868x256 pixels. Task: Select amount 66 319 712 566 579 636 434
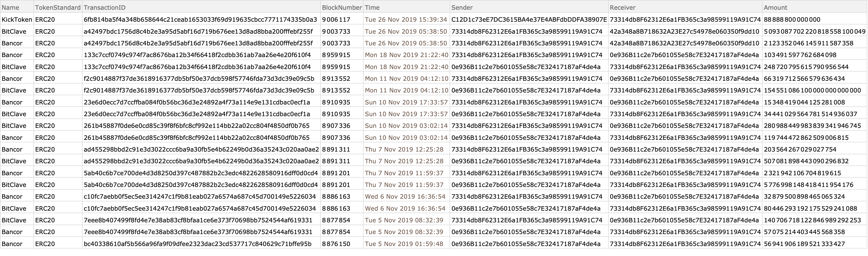pyautogui.click(x=804, y=79)
